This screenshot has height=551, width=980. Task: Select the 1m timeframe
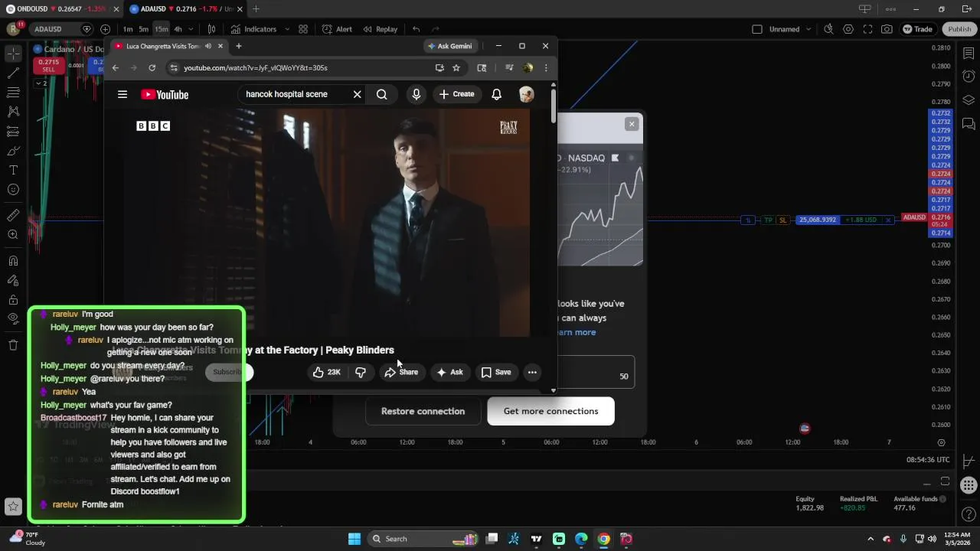[x=128, y=29]
